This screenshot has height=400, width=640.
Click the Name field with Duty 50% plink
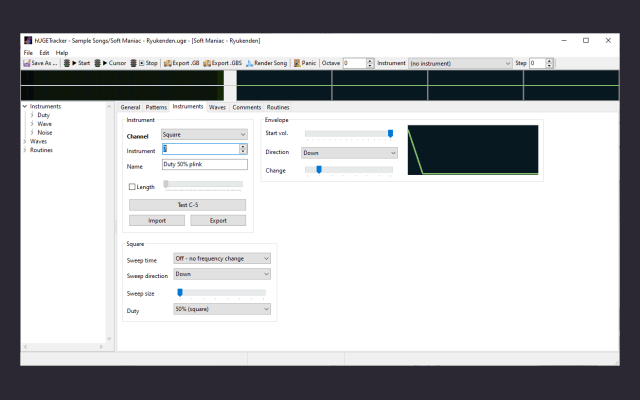[x=204, y=164]
